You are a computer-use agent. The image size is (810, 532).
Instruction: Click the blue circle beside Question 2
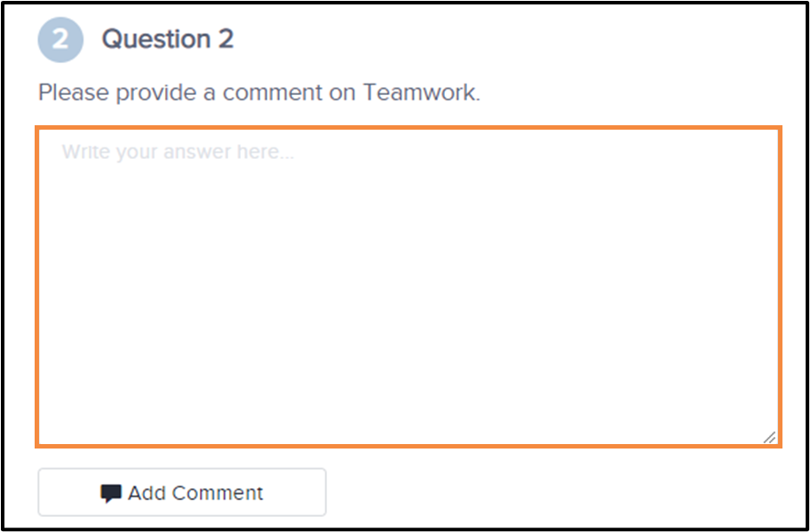pos(60,40)
